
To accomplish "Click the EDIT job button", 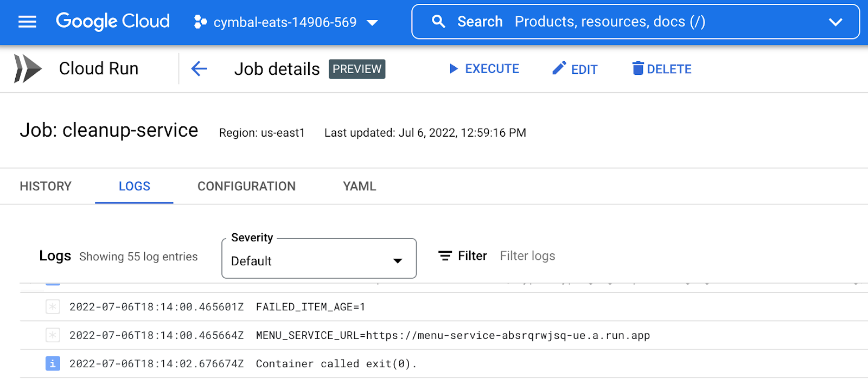I will point(575,69).
